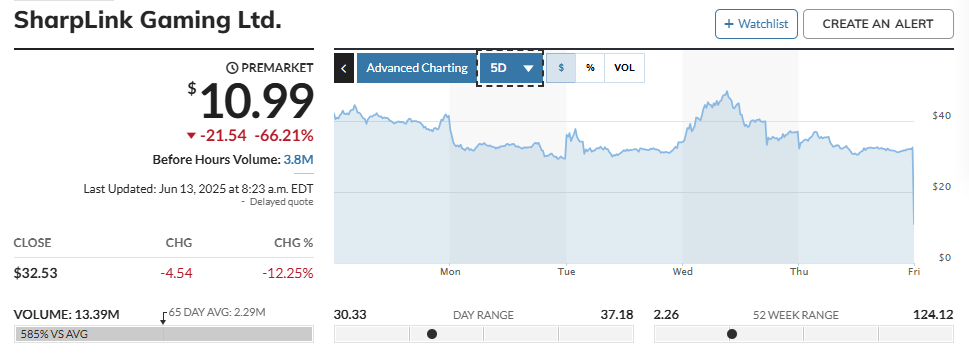Click the volume versus average bar
The width and height of the screenshot is (969, 363).
(163, 334)
